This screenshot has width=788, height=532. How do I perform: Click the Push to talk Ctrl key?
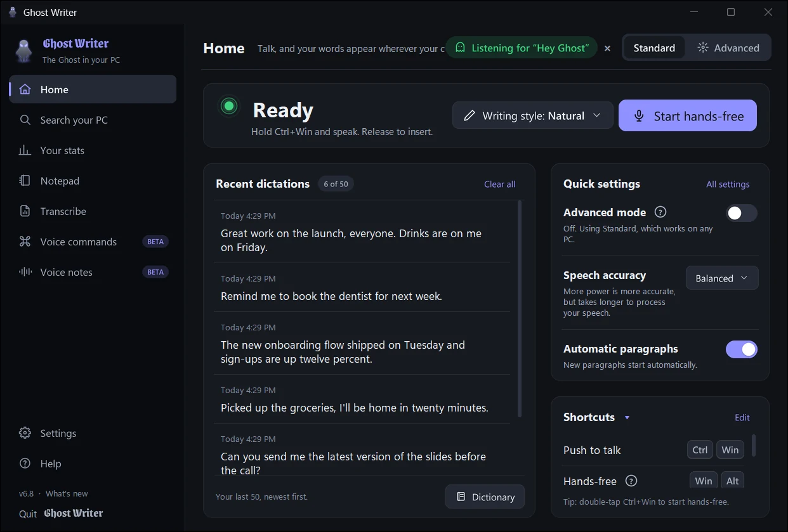pyautogui.click(x=700, y=450)
